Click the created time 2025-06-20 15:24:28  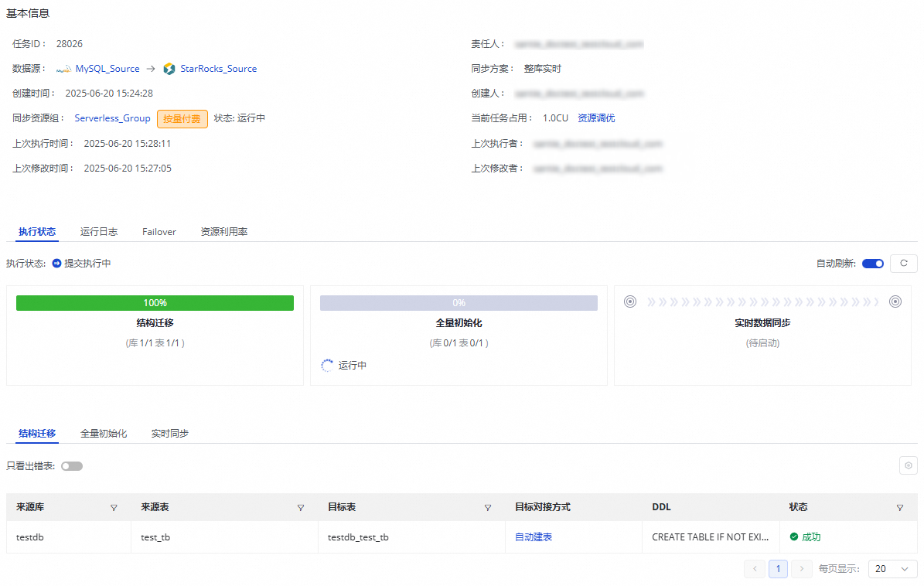coord(109,94)
